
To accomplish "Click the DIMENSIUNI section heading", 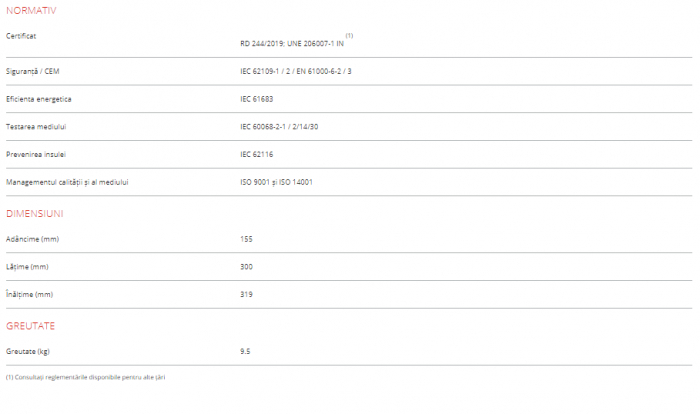I will click(35, 214).
